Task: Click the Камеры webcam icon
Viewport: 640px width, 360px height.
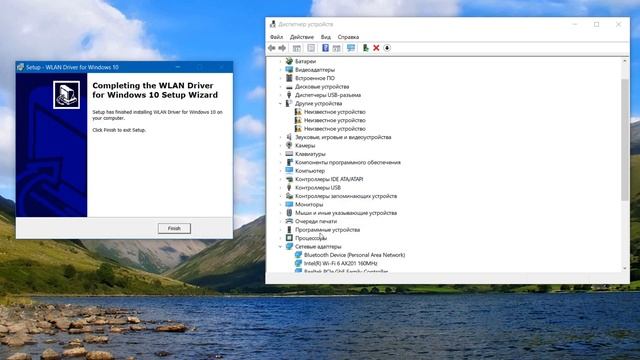Action: click(x=289, y=145)
